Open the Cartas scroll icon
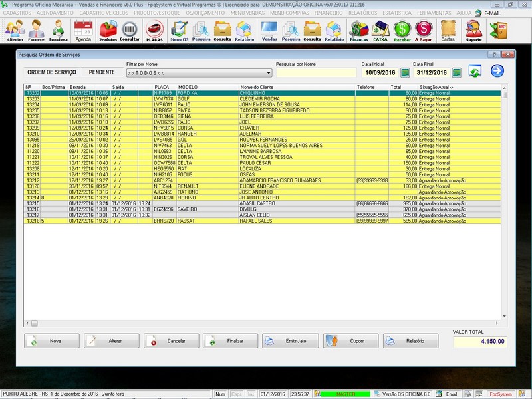532x399 pixels. coord(448,31)
